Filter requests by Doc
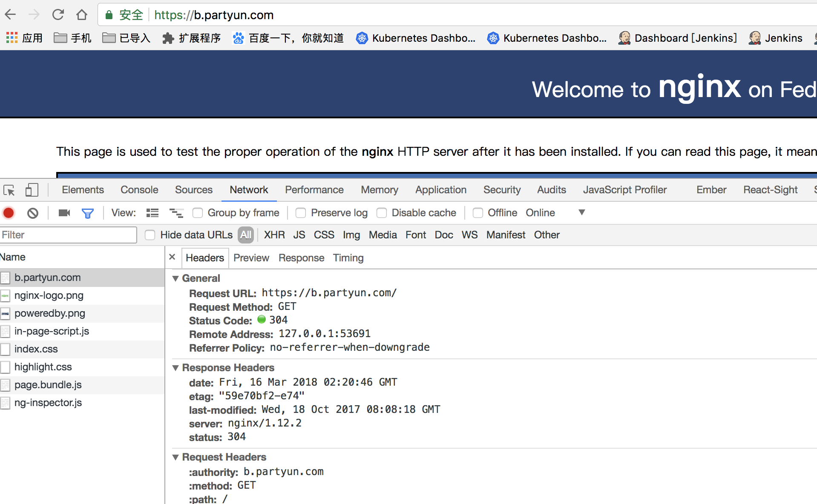 (444, 235)
